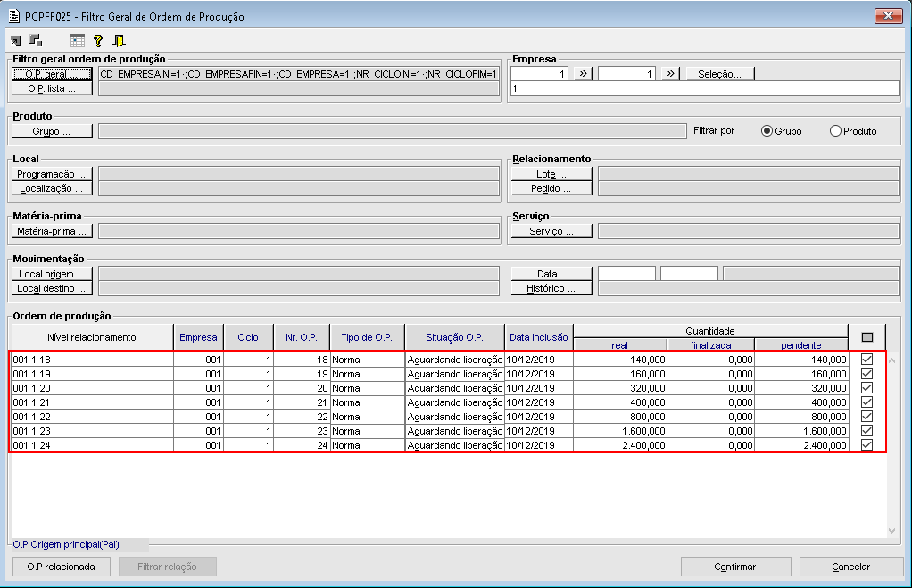The height and width of the screenshot is (588, 912).
Task: Uncheck the checkbox for O.P. 23 row
Action: (x=866, y=430)
